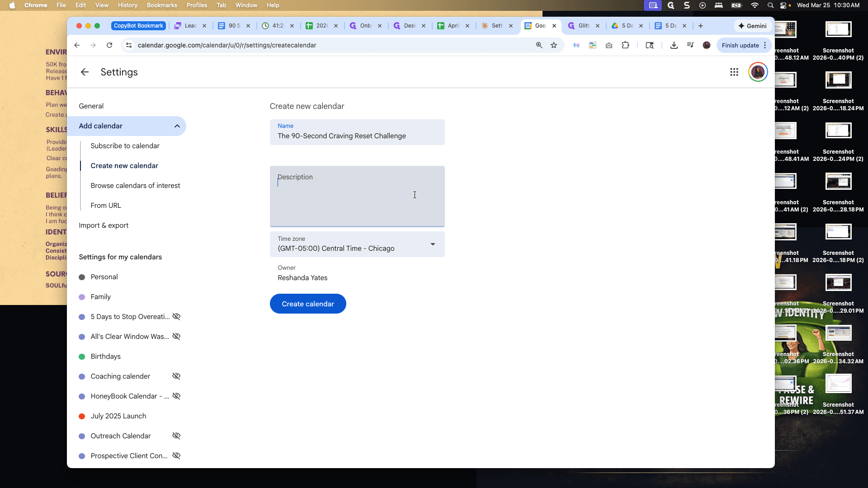
Task: Toggle visibility of Outreach Calendar
Action: [x=176, y=436]
